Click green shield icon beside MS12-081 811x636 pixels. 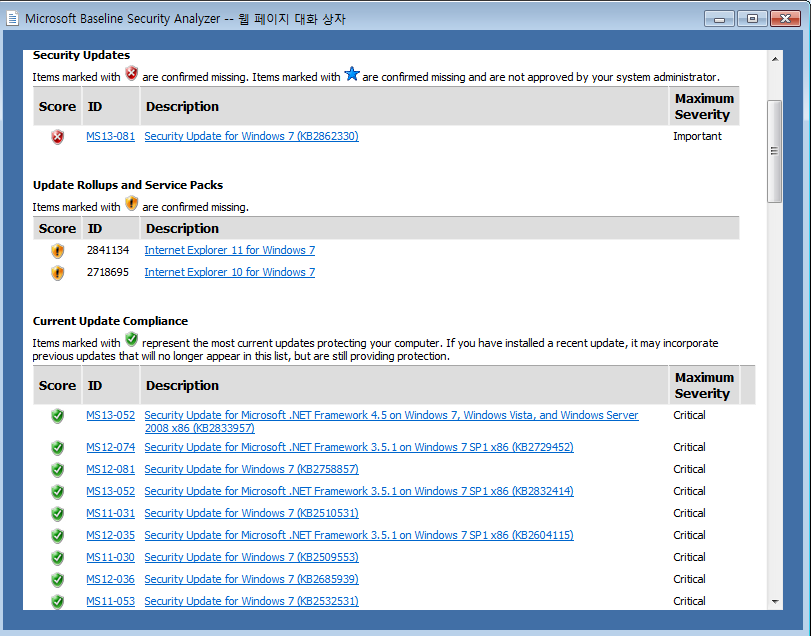(x=57, y=470)
